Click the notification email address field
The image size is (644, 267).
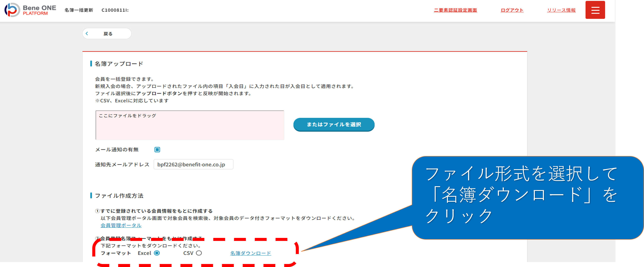point(193,164)
